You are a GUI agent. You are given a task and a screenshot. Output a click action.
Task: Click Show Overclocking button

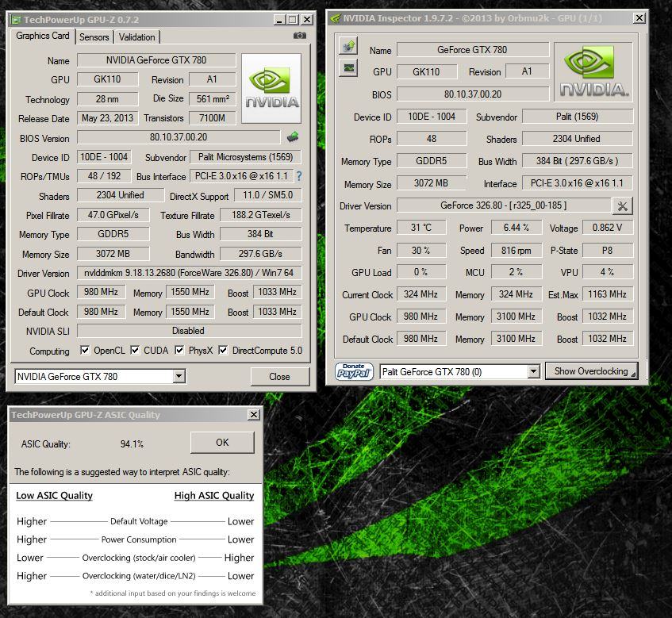pos(591,371)
